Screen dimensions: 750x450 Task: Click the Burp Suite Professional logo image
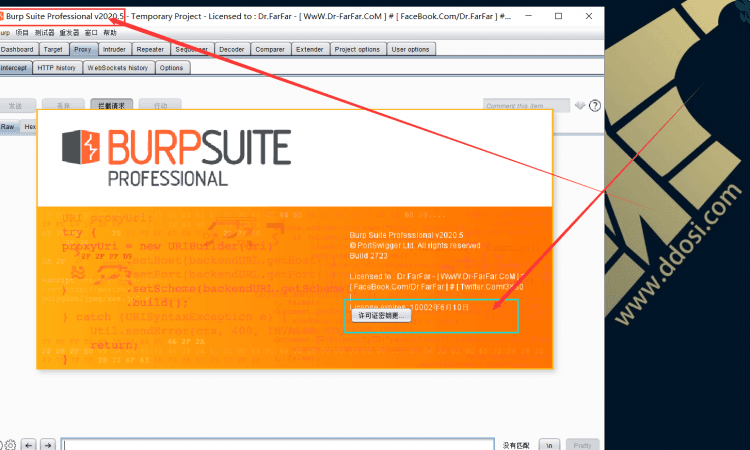(x=176, y=157)
